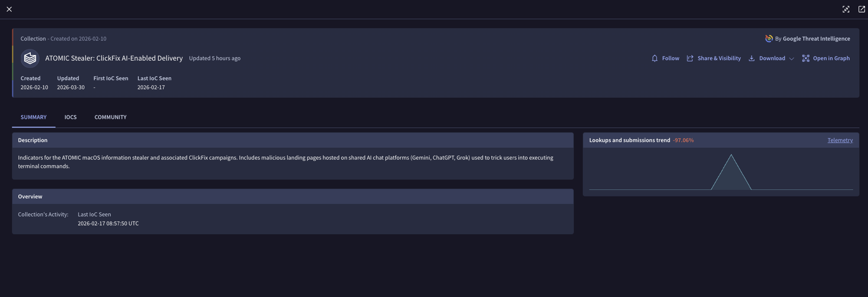Switch to the COMMUNITY tab

[110, 117]
